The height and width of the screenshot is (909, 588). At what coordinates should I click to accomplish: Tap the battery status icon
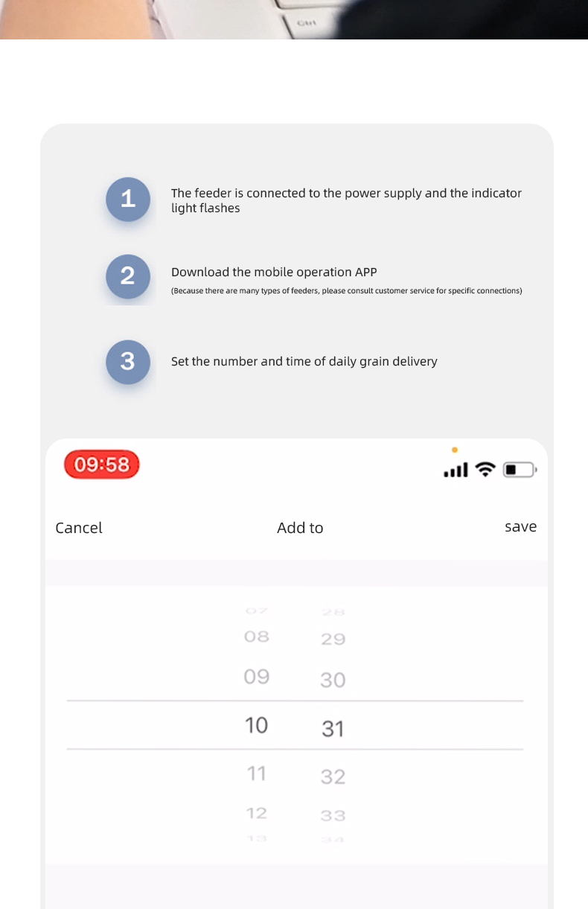click(x=520, y=470)
